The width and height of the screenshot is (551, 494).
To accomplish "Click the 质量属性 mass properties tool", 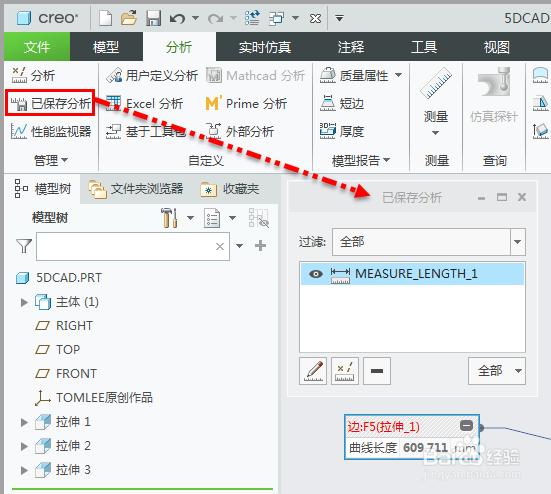I will (354, 75).
